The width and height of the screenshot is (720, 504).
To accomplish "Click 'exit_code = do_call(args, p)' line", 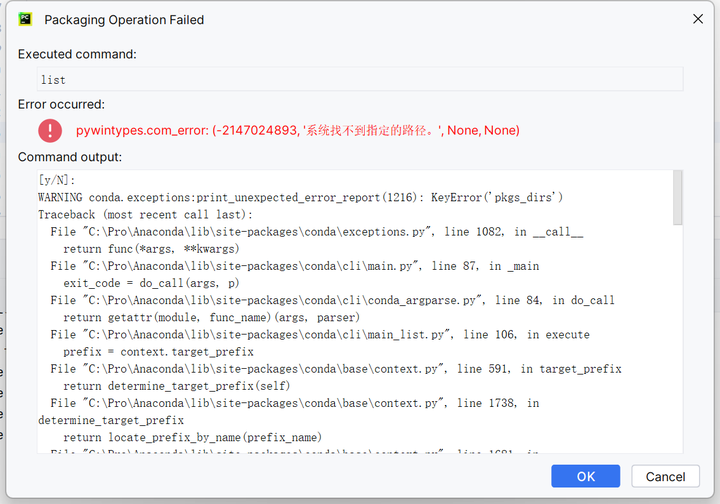I will (151, 283).
